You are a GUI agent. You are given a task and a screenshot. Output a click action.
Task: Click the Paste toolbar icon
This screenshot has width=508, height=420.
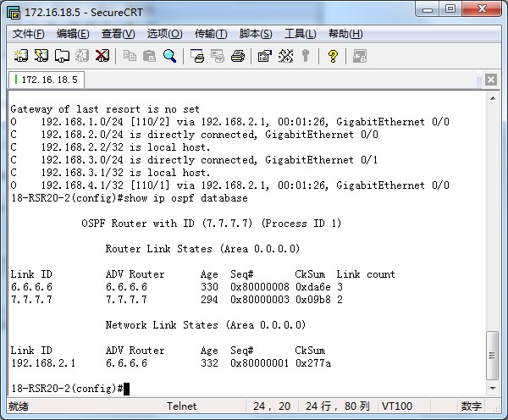tap(150, 56)
